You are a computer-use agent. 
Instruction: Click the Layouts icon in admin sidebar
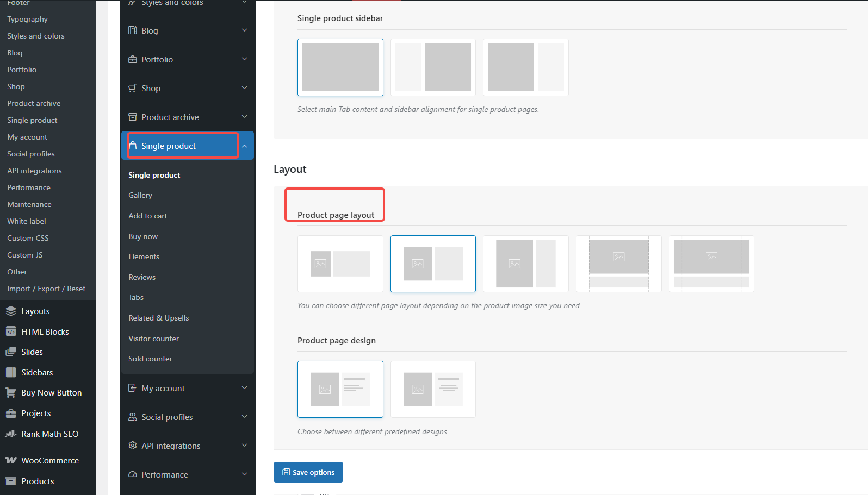pyautogui.click(x=11, y=311)
